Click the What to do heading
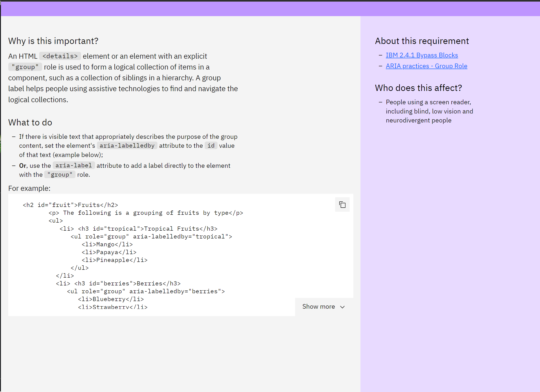 [x=30, y=122]
